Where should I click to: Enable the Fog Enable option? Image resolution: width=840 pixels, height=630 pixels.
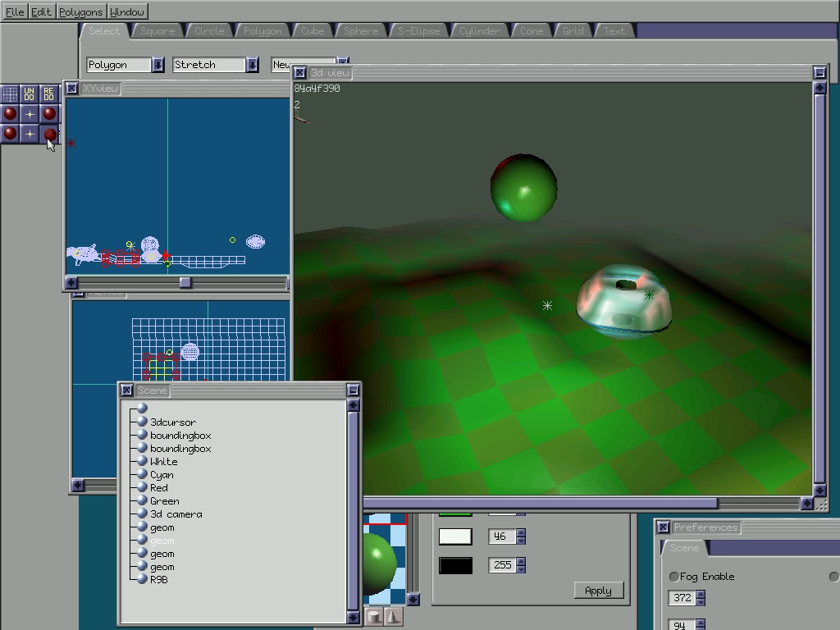[674, 577]
